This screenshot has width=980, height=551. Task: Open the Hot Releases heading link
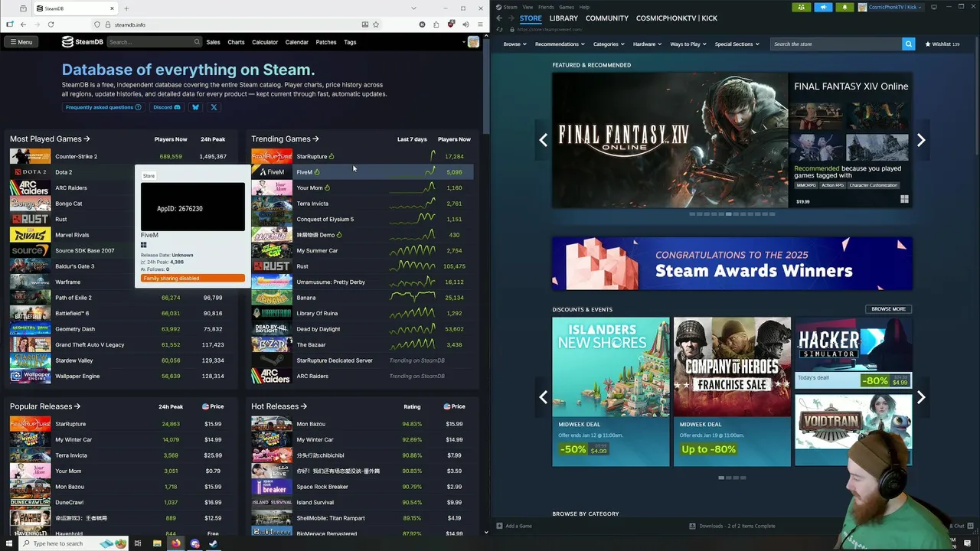point(279,406)
